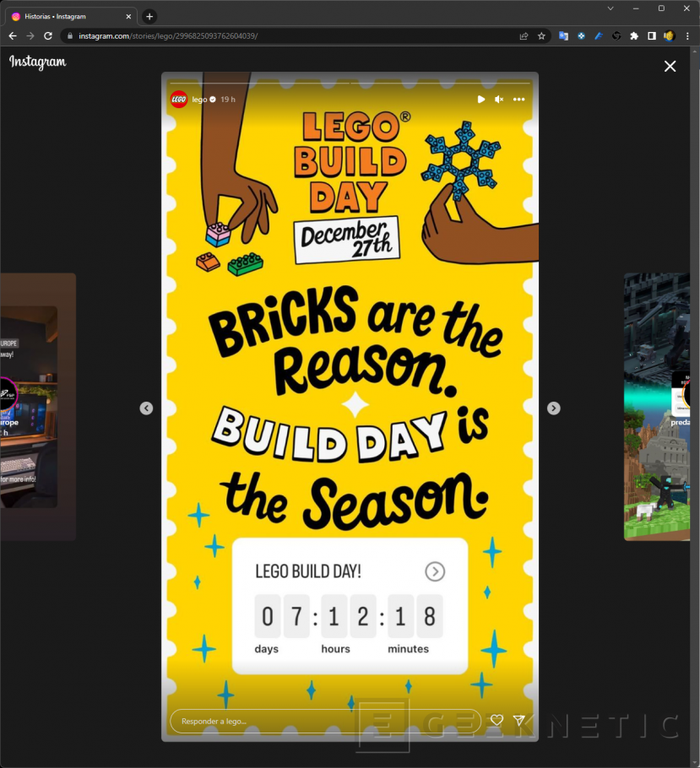
Task: Open the browser Extensions puzzle icon
Action: (x=634, y=36)
